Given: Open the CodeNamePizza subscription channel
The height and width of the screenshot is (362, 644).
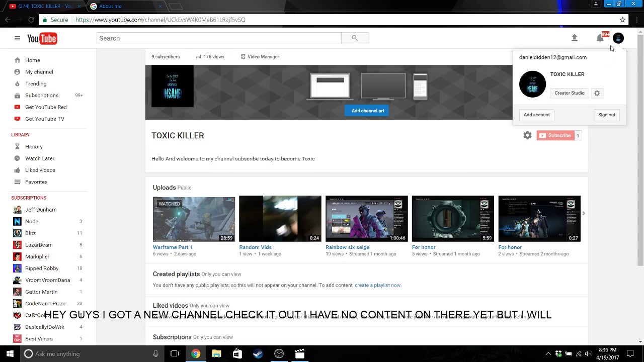Looking at the screenshot, I should 45,304.
